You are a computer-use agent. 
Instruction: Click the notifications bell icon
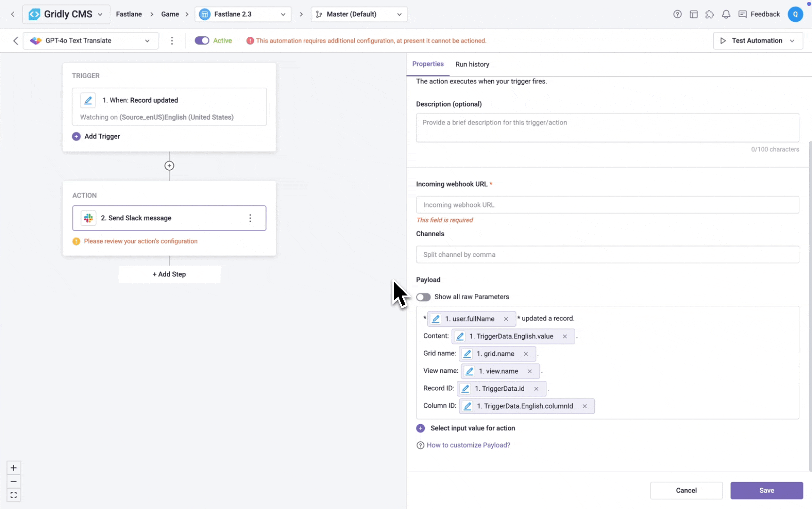726,14
